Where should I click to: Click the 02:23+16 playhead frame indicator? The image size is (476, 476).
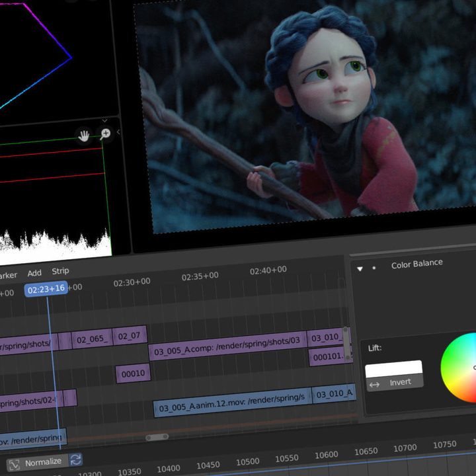[46, 289]
